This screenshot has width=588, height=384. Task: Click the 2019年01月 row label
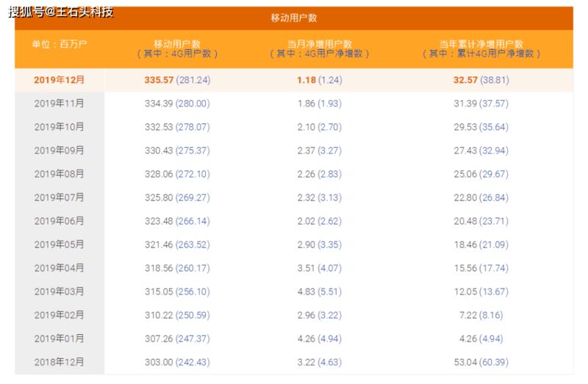click(60, 338)
